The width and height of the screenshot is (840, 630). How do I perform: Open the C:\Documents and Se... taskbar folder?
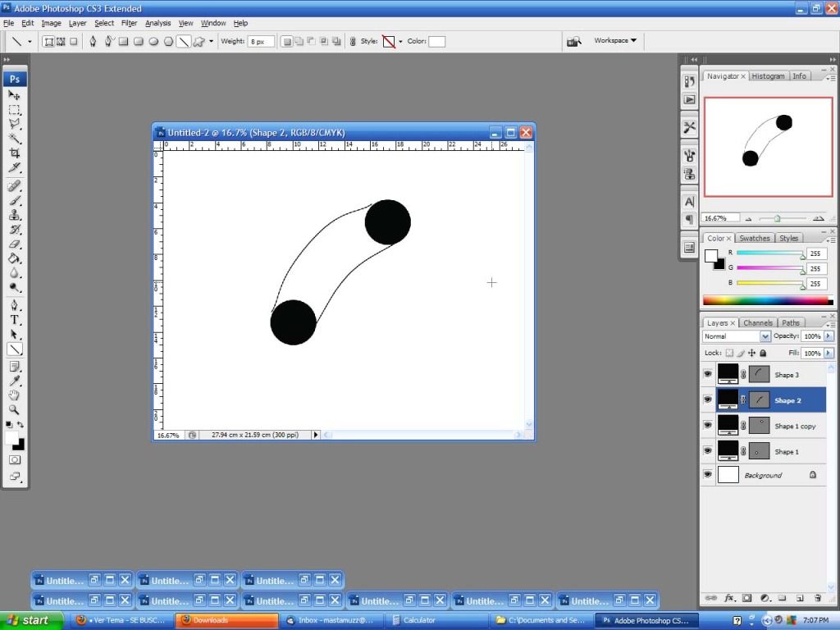(541, 620)
